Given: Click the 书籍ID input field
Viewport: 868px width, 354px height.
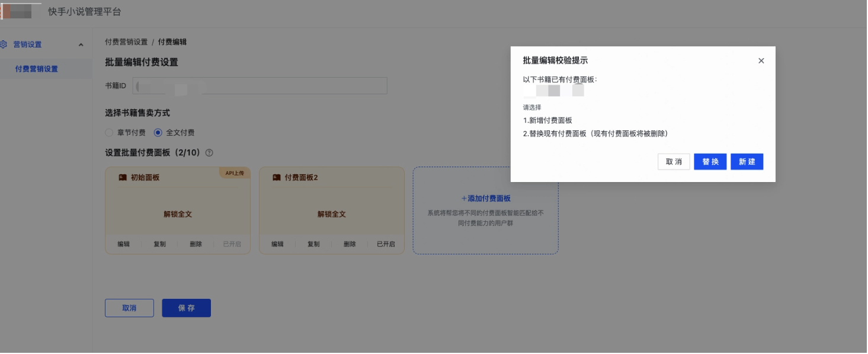Looking at the screenshot, I should [x=261, y=85].
